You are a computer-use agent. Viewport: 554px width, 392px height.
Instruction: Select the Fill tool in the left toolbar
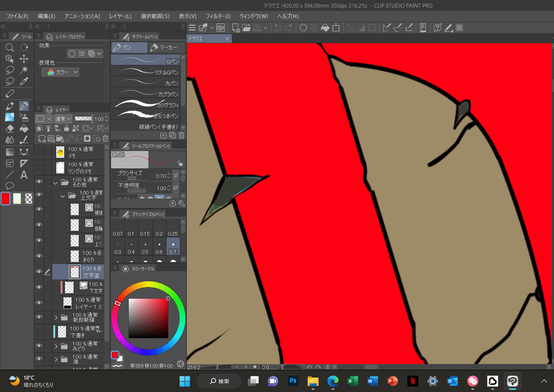[24, 129]
